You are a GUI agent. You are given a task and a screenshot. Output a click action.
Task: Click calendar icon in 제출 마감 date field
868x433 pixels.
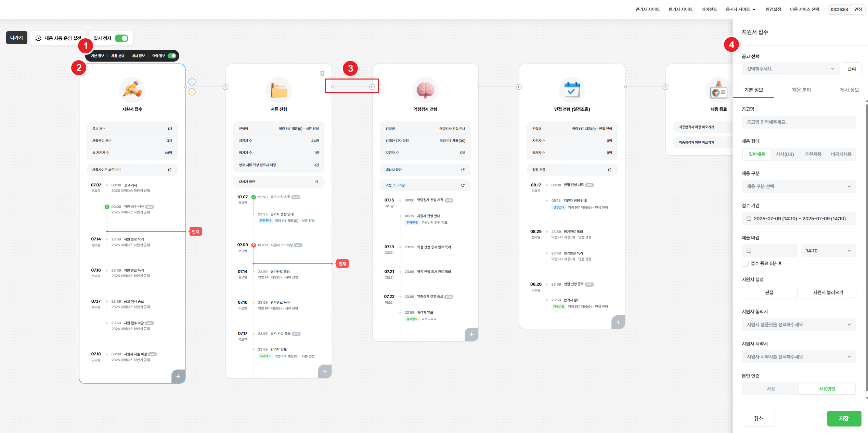click(749, 251)
